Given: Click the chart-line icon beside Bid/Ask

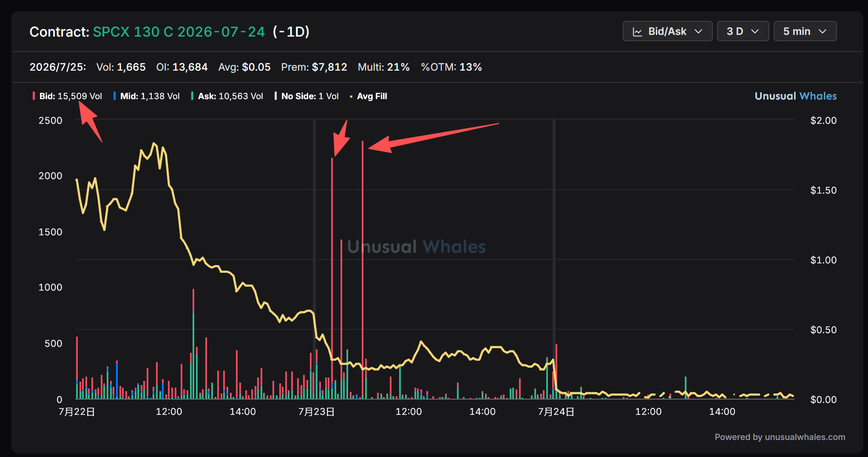Looking at the screenshot, I should pyautogui.click(x=637, y=32).
